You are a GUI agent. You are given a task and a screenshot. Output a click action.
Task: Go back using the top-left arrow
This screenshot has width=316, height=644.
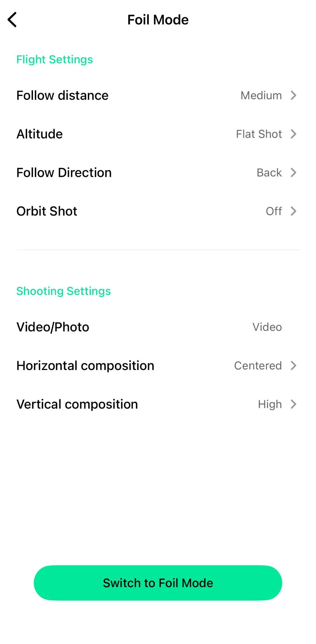12,20
